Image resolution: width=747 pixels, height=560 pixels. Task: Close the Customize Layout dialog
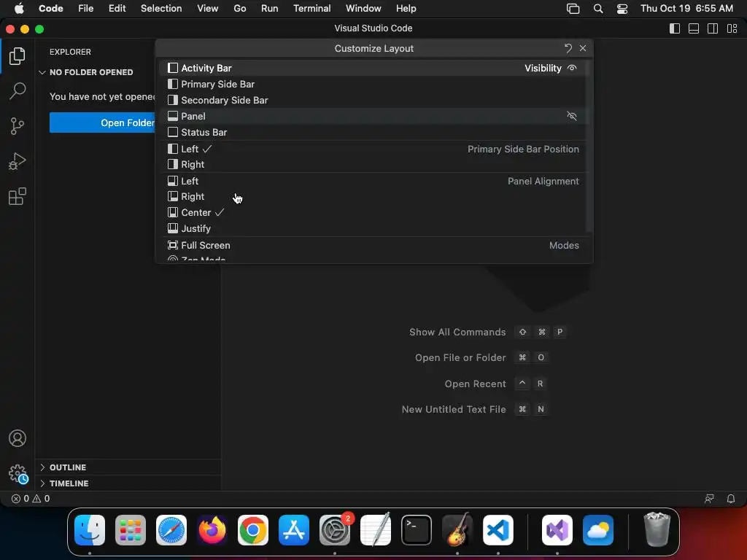(x=583, y=48)
